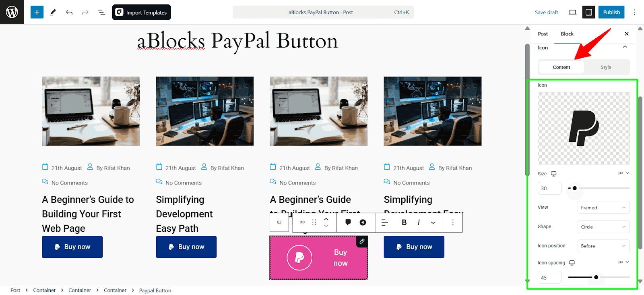Click the link icon on pink button
644x295 pixels.
point(362,241)
